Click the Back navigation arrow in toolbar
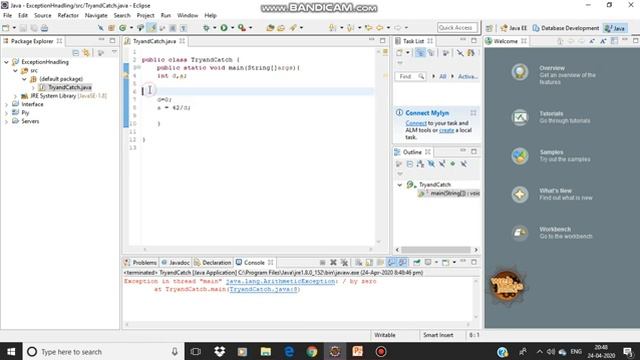The height and width of the screenshot is (360, 640). click(380, 28)
